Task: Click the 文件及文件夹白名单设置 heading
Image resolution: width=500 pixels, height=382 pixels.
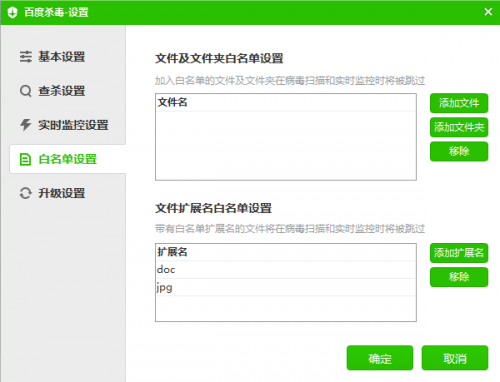Action: pyautogui.click(x=219, y=58)
